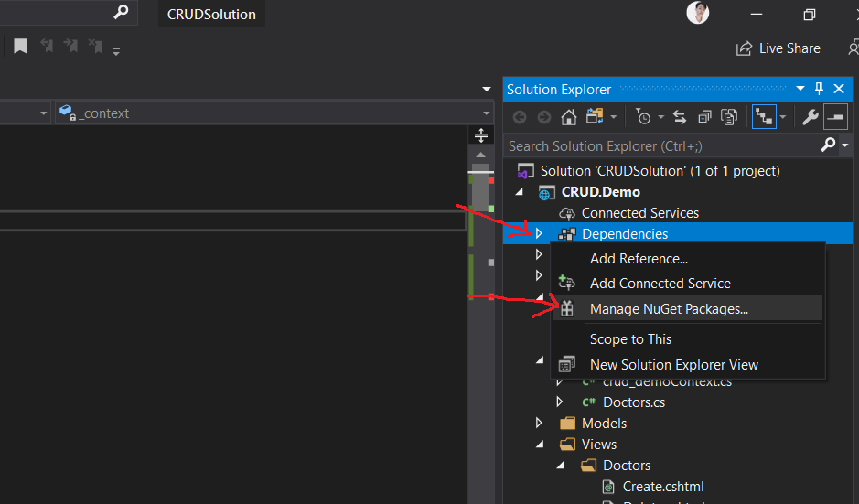
Task: Click the editor split window handle
Action: coord(481,134)
